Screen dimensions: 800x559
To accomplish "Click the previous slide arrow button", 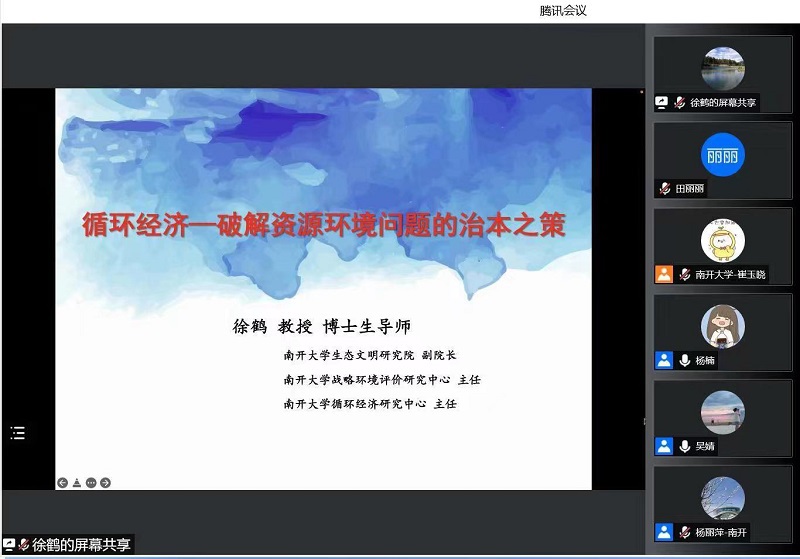I will coord(62,483).
